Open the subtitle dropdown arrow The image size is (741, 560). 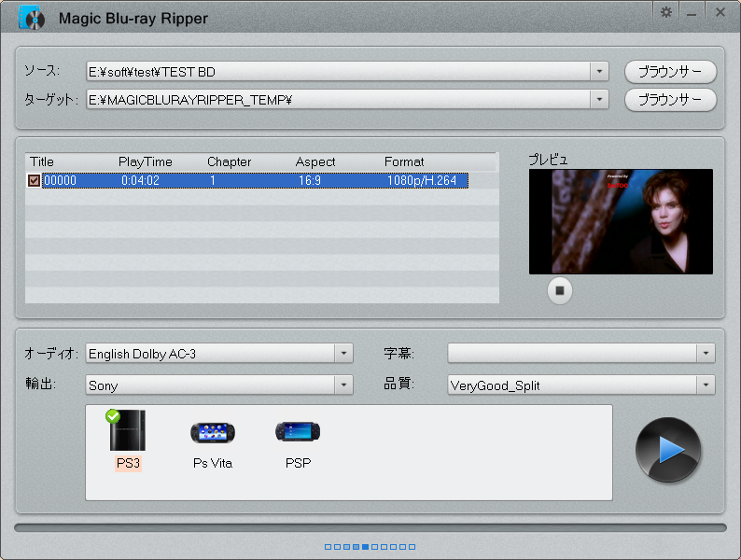click(x=706, y=354)
